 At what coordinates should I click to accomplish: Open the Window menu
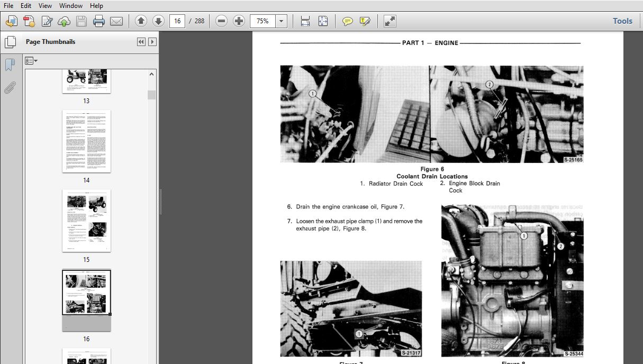[71, 6]
